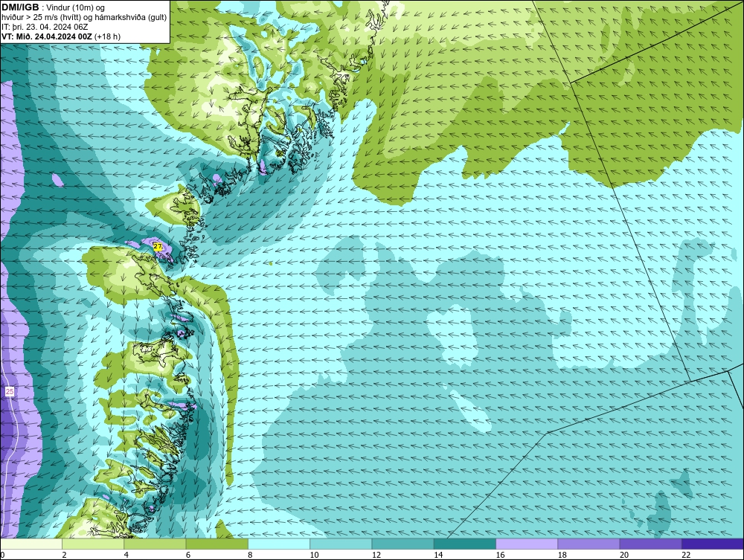Click the legend scale value 14

point(438,556)
